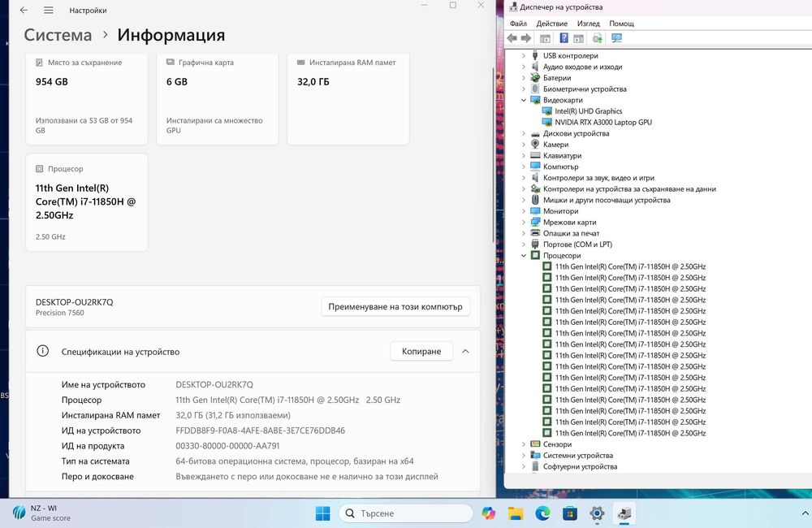Select NVIDIA RTX A3000 Laptop GPU device
The width and height of the screenshot is (812, 528).
[x=603, y=123]
